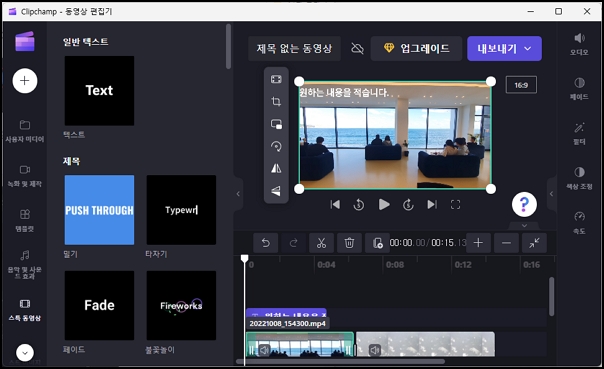Click the timeline horizontal scrollbar
This screenshot has width=604, height=369.
340,361
